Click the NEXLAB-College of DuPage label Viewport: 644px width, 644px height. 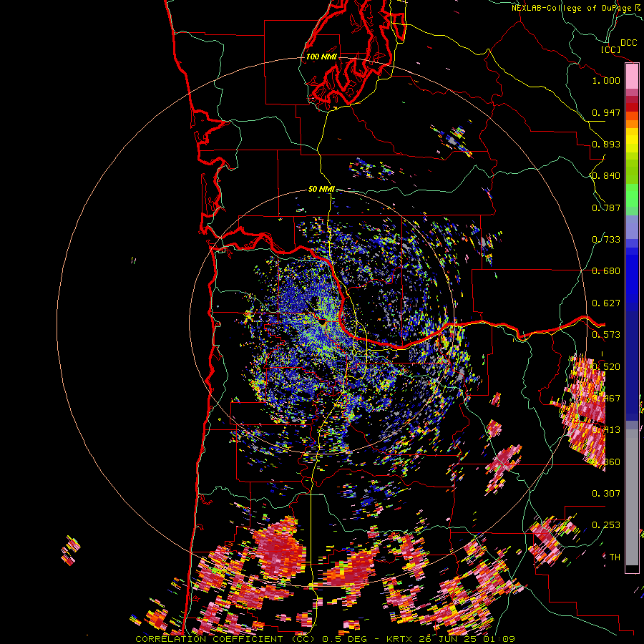point(571,8)
